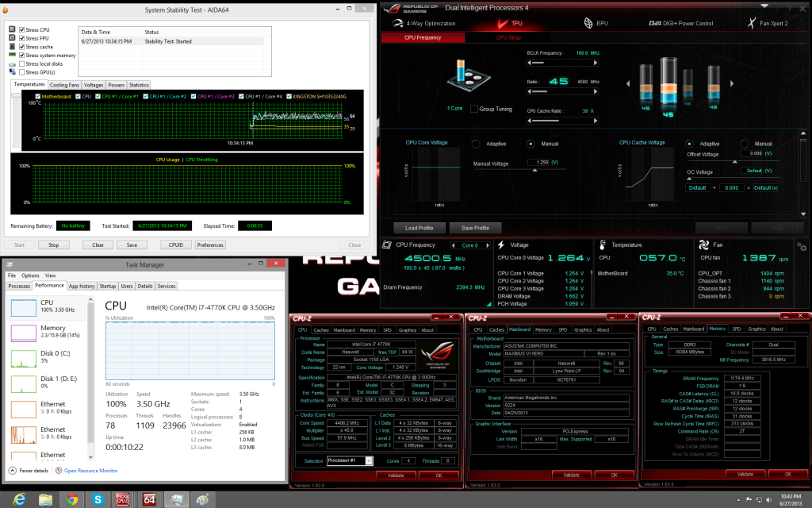This screenshot has height=508, width=812.
Task: Switch to AIDA64 taskbar icon
Action: (x=149, y=498)
